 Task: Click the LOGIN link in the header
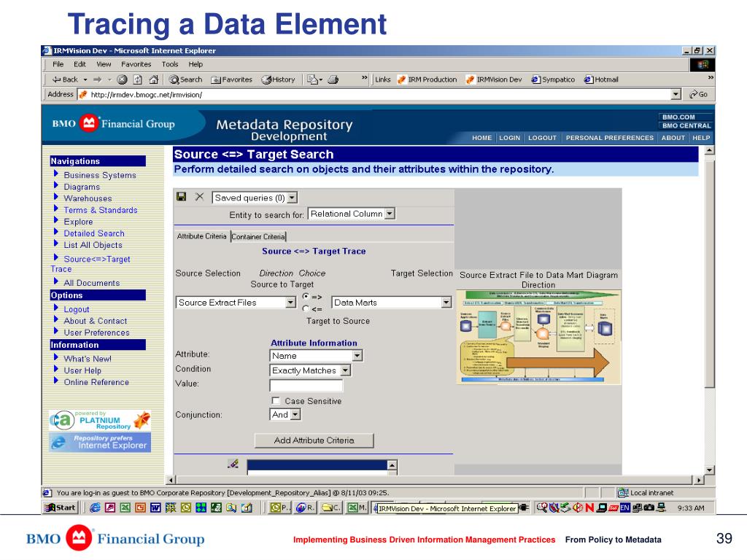click(x=509, y=138)
